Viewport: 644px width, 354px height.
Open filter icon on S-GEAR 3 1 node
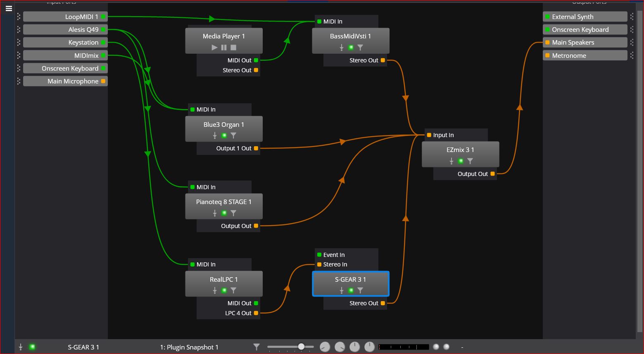point(360,290)
